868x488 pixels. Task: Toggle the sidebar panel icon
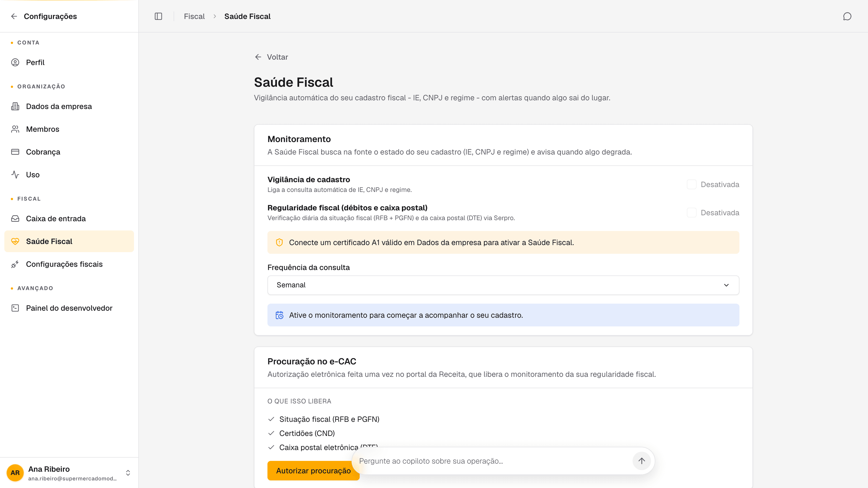(x=158, y=16)
